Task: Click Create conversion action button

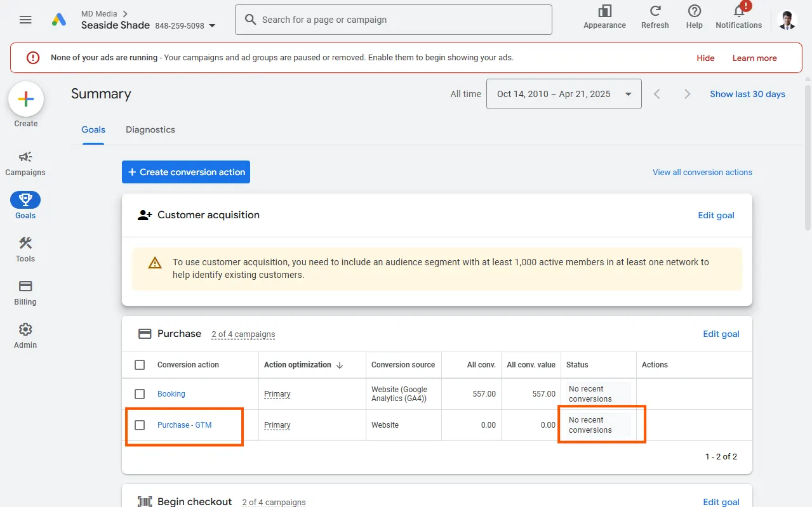Action: [186, 172]
